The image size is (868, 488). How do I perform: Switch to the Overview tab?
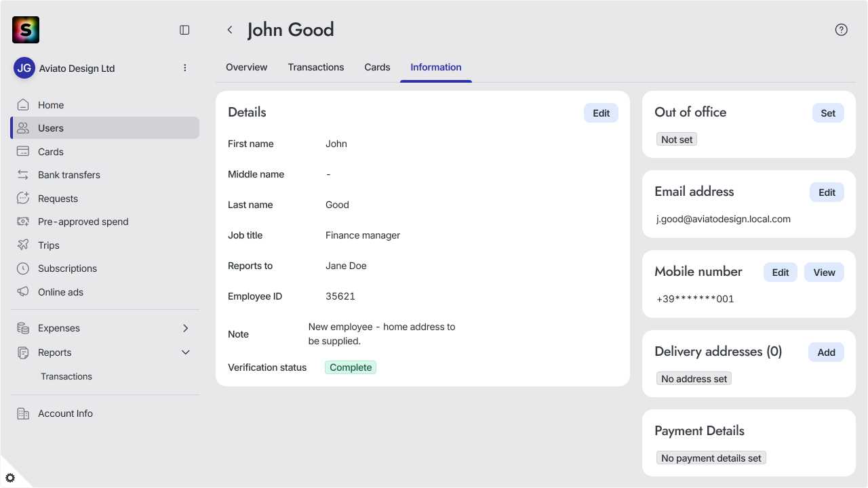(247, 67)
